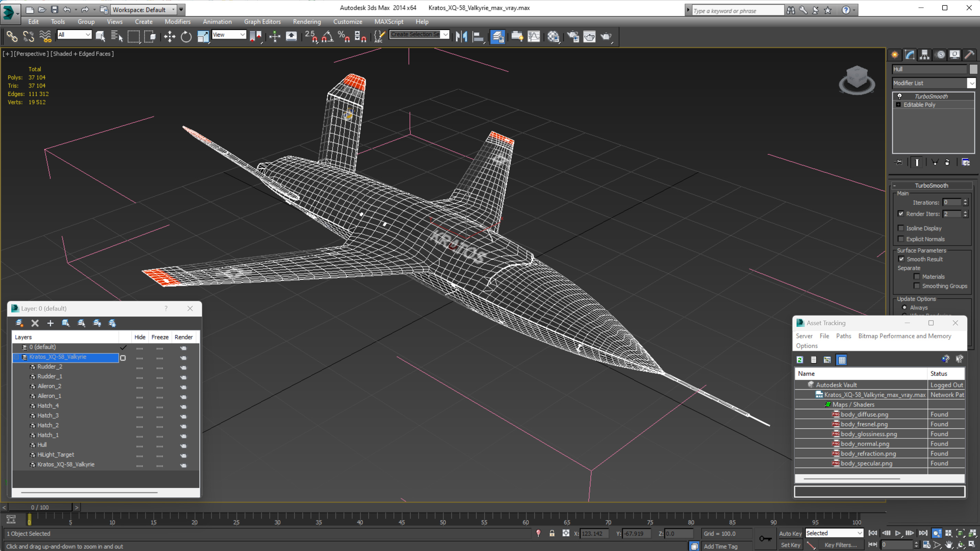Open Bitmap Performance and Memory menu
The image size is (980, 551).
[x=904, y=336]
